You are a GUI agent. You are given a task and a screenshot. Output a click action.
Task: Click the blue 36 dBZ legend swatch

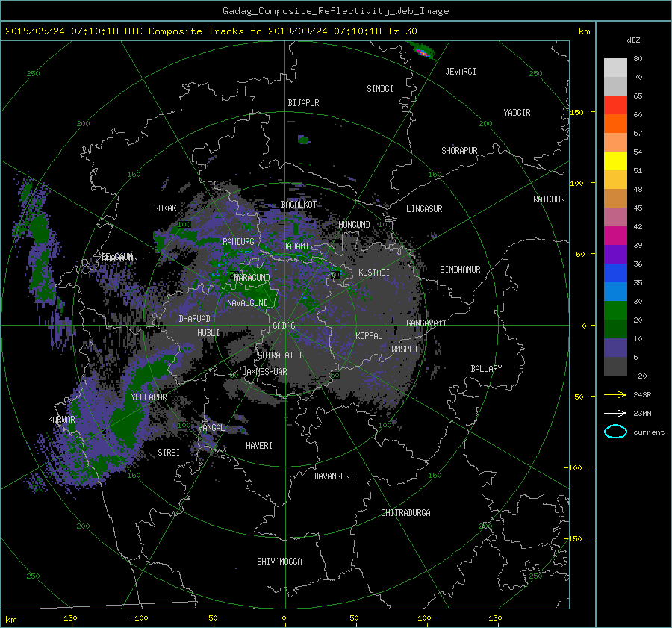[615, 273]
